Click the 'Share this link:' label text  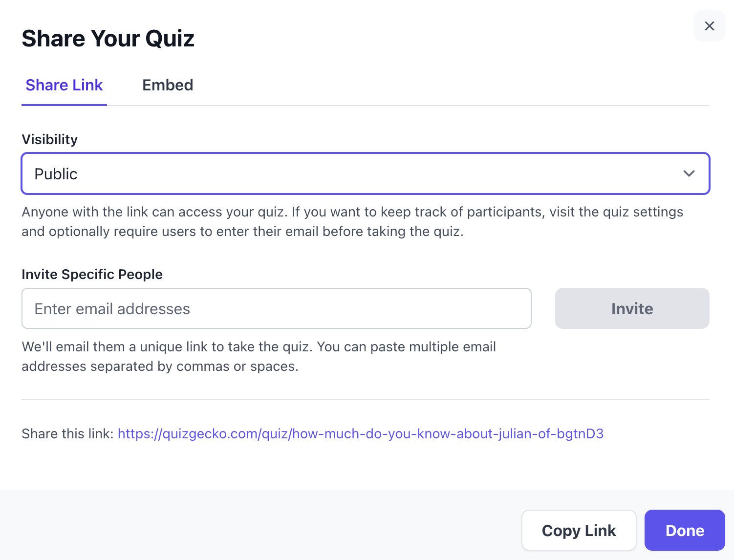tap(67, 433)
